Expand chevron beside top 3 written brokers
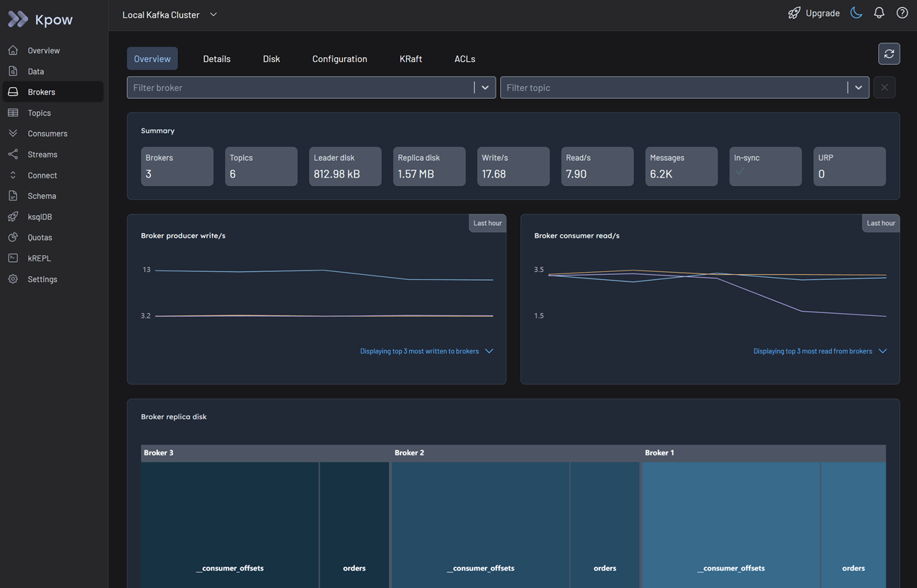Screen dimensions: 917x588 pyautogui.click(x=489, y=351)
